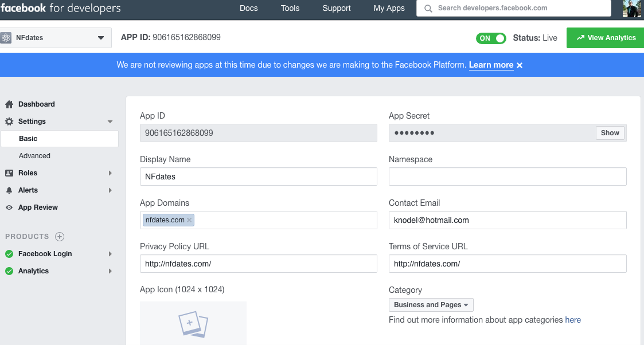The height and width of the screenshot is (345, 644).
Task: Remove the nfdates.com domain tag
Action: click(x=189, y=220)
